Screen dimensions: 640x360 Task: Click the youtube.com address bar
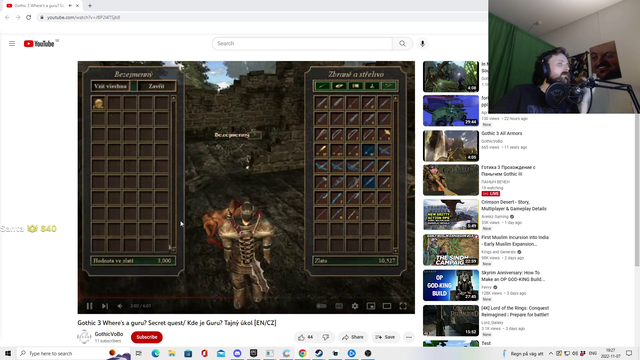261,17
